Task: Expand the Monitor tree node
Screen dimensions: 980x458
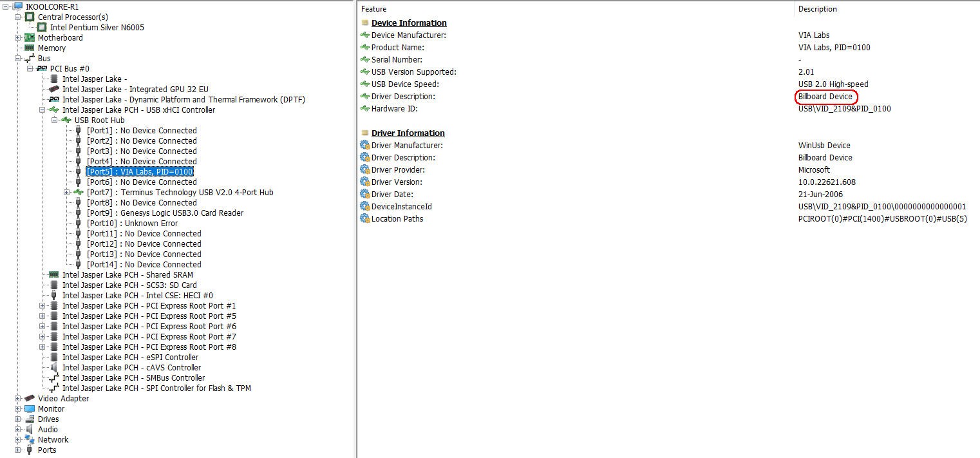Action: [x=18, y=408]
